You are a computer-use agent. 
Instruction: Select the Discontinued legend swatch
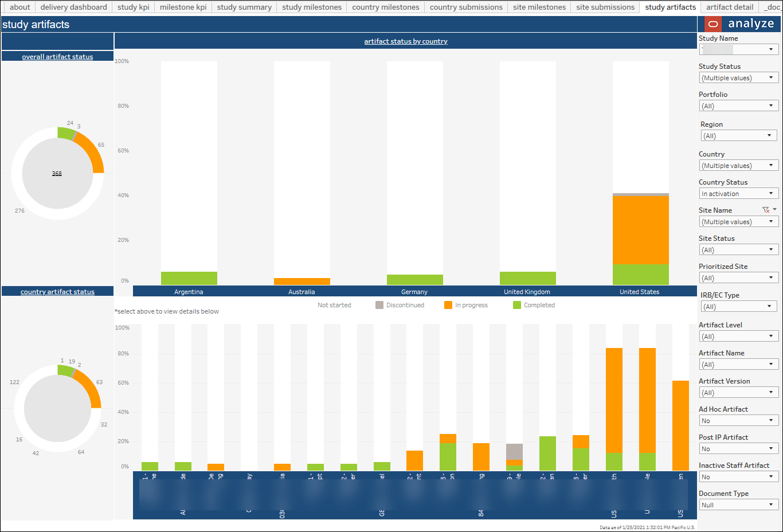(379, 305)
